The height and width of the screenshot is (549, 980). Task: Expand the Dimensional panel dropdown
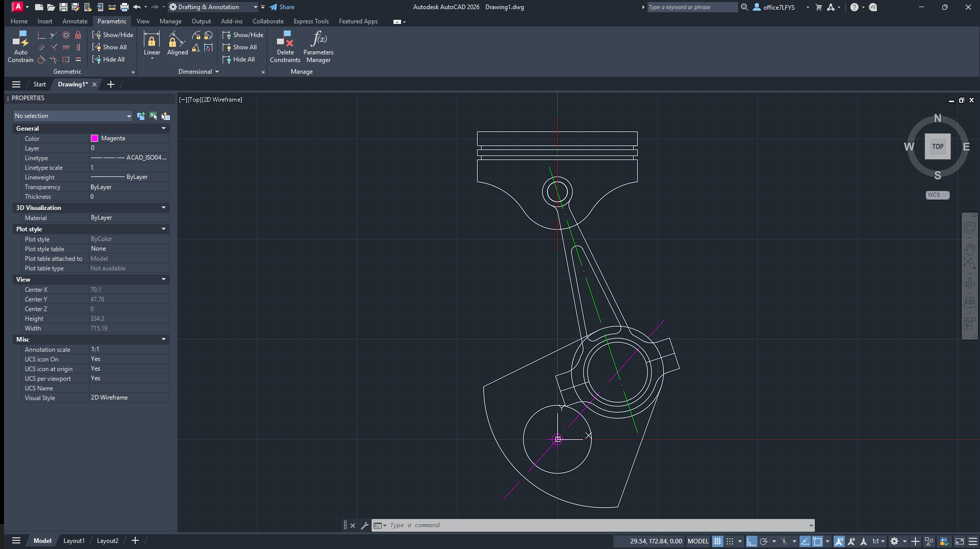(x=198, y=72)
